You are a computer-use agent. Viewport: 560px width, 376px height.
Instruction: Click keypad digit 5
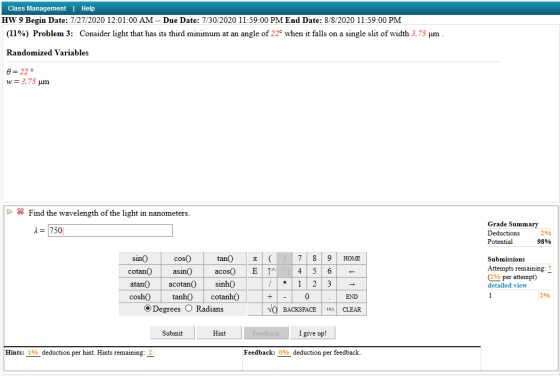pyautogui.click(x=314, y=271)
